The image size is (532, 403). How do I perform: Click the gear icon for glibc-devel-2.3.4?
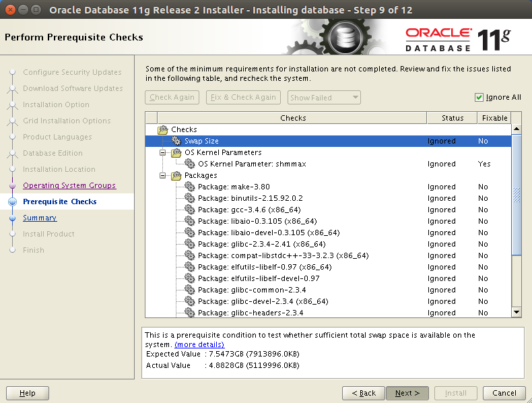click(x=190, y=301)
